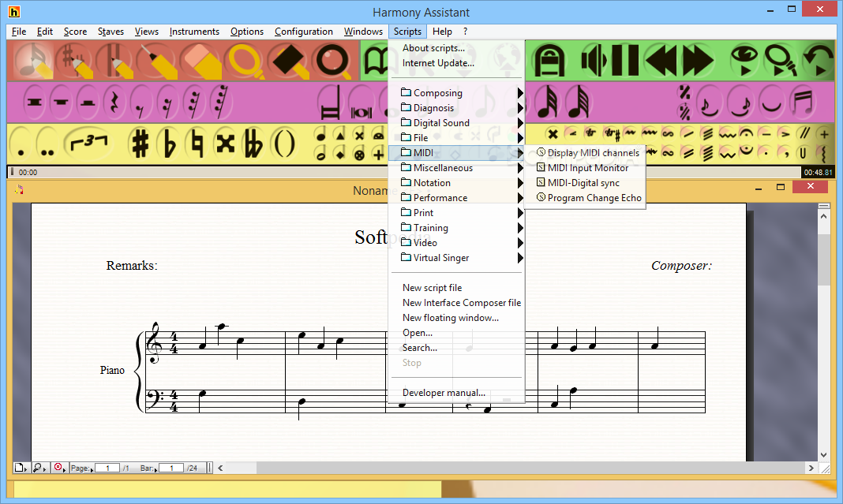Screen dimensions: 843x504
Task: Select Program Change Echo script
Action: tap(587, 198)
